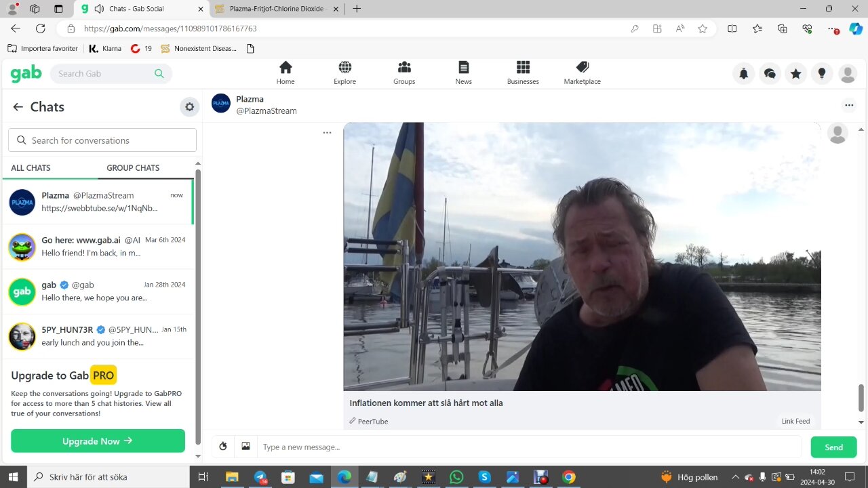This screenshot has width=868, height=488.
Task: Open link titled Inflationen kommer att slå hårt
Action: (x=426, y=403)
